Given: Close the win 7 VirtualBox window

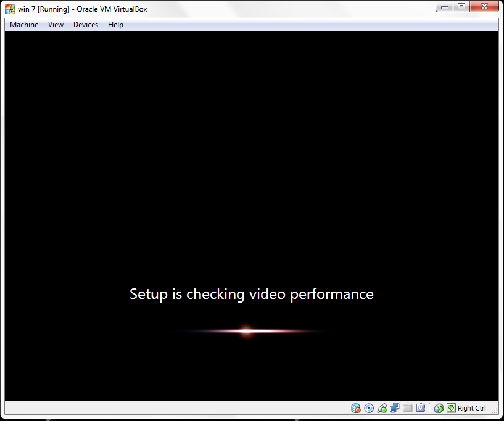Looking at the screenshot, I should pos(484,6).
